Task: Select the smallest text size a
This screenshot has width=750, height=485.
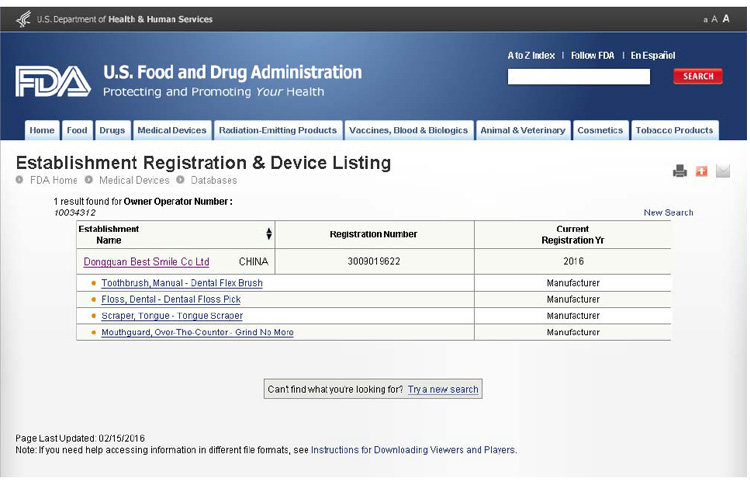Action: pyautogui.click(x=705, y=20)
